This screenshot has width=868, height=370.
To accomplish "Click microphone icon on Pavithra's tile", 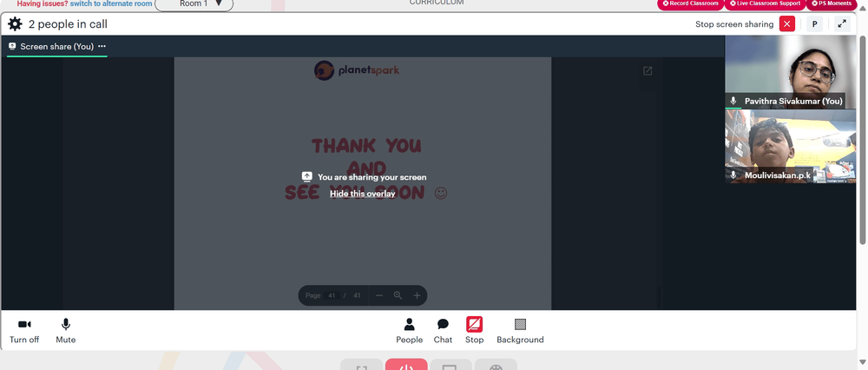I will tap(733, 101).
